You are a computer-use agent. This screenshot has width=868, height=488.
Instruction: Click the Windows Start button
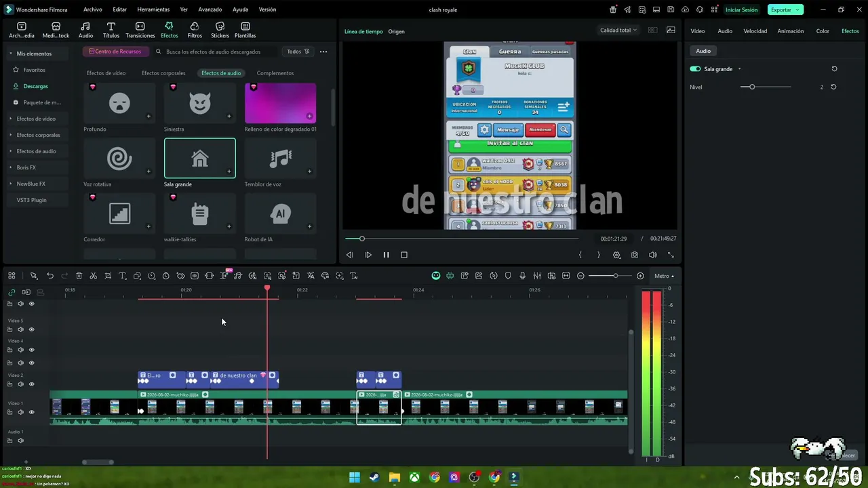click(354, 477)
